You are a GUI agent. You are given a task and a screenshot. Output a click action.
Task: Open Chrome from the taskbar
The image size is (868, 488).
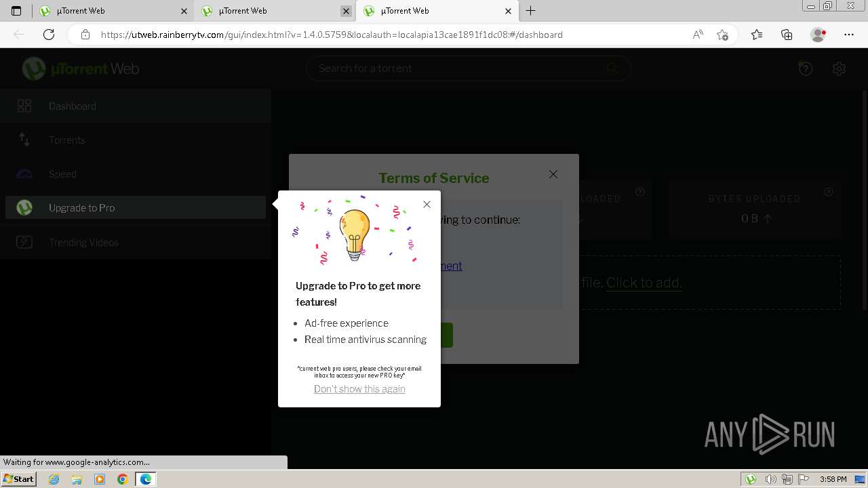click(123, 479)
